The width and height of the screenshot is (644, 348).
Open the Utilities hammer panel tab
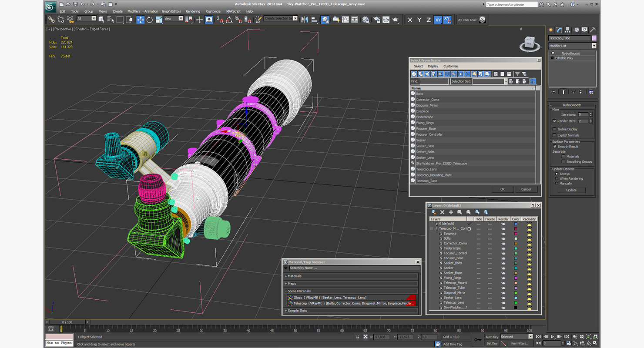click(x=592, y=30)
